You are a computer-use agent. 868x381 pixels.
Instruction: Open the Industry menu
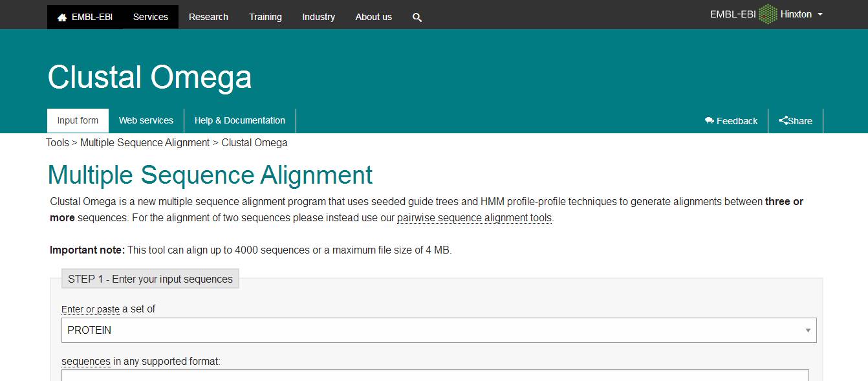click(x=318, y=17)
